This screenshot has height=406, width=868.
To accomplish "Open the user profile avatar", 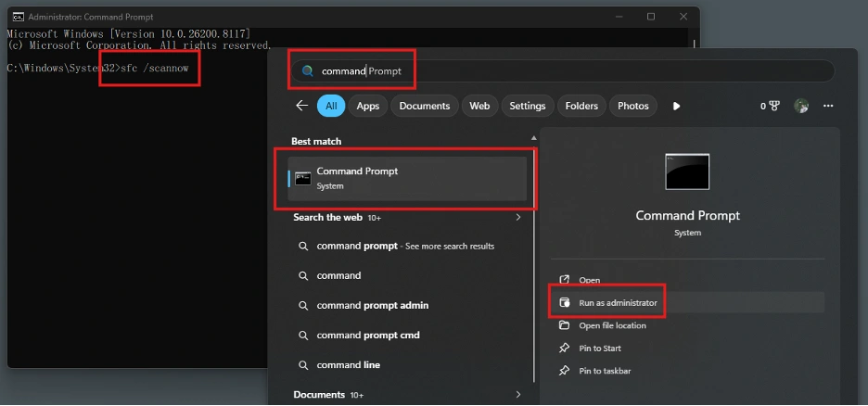I will coord(801,106).
